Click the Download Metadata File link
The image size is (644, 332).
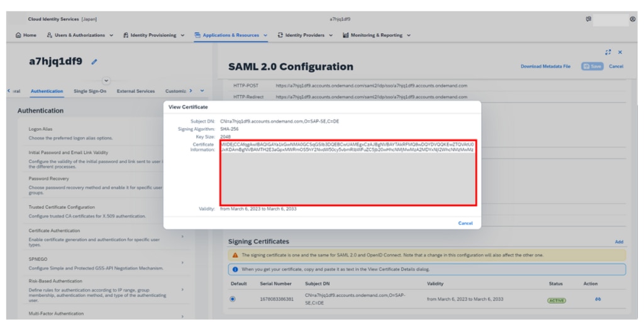coord(545,67)
